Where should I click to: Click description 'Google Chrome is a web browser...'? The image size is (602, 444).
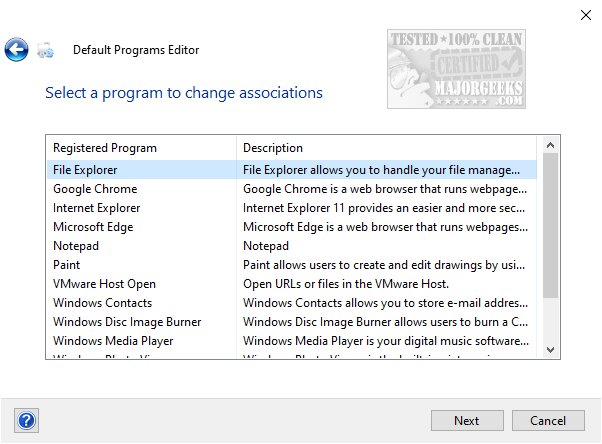tap(385, 189)
